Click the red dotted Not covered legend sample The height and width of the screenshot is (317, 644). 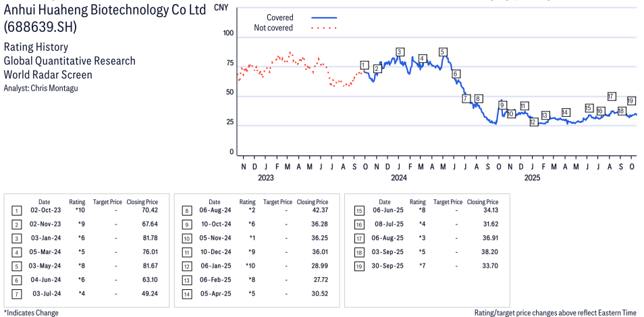click(x=324, y=28)
